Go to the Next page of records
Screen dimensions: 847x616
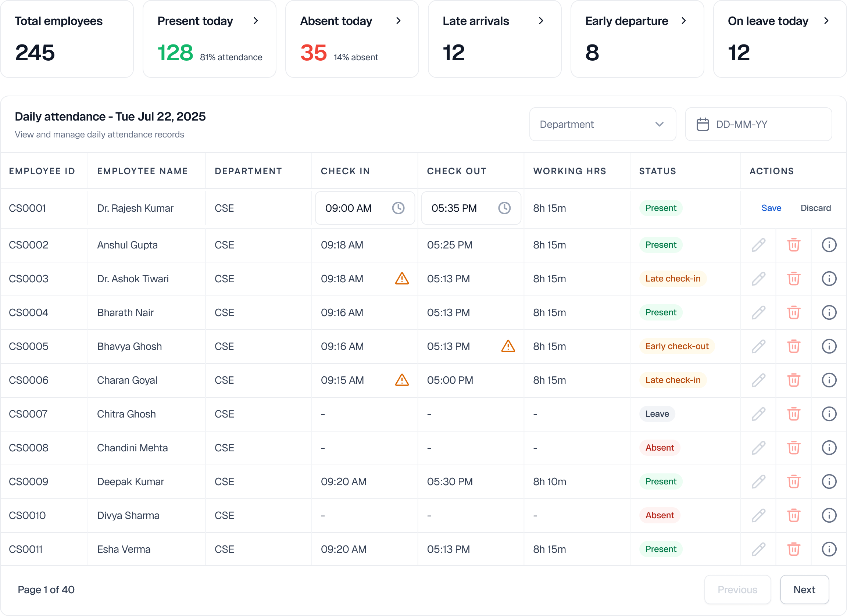(805, 590)
